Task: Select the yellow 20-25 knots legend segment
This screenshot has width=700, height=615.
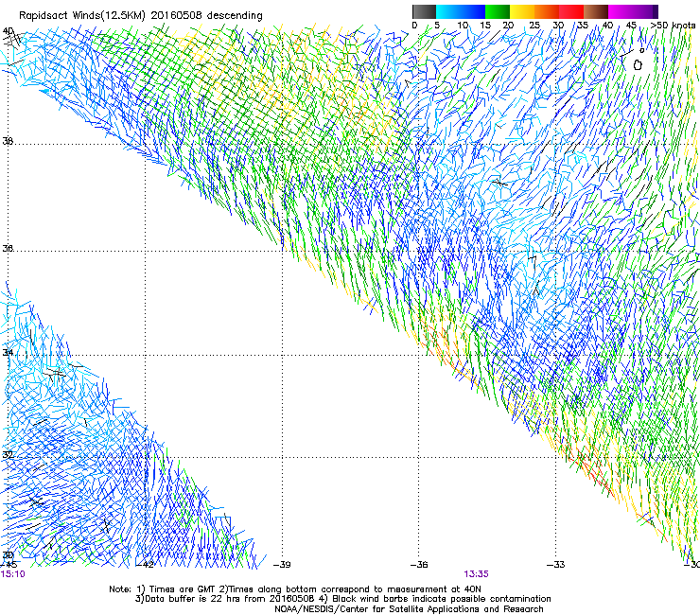Action: pyautogui.click(x=522, y=11)
